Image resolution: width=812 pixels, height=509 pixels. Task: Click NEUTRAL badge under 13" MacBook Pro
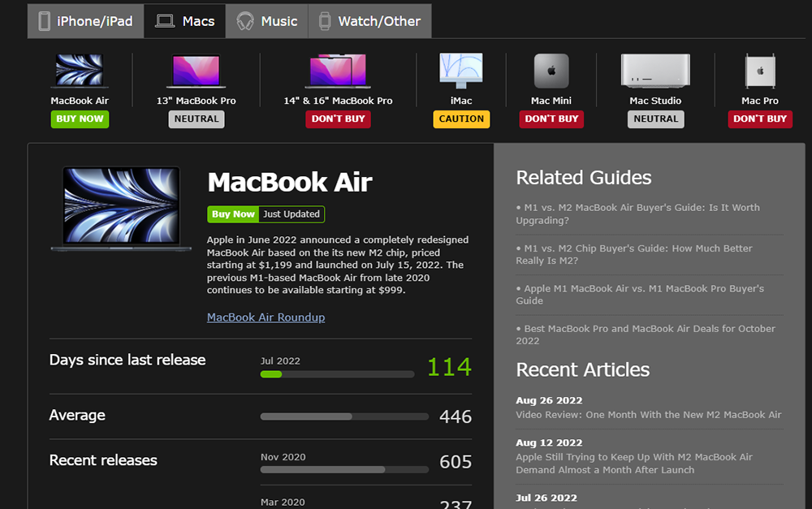pyautogui.click(x=197, y=119)
